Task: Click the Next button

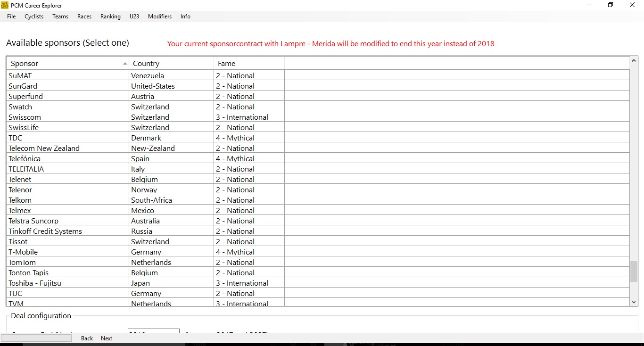Action: (107, 338)
